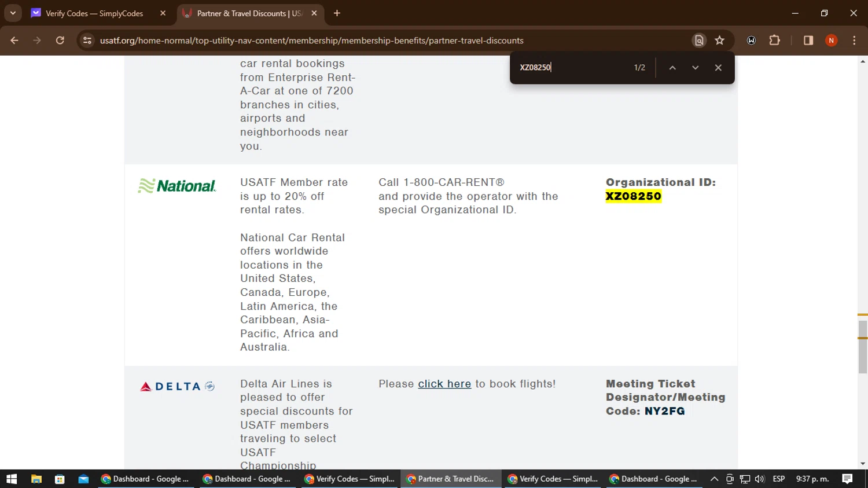Open the notification center icon
Screen dimensions: 868x488
(847, 479)
